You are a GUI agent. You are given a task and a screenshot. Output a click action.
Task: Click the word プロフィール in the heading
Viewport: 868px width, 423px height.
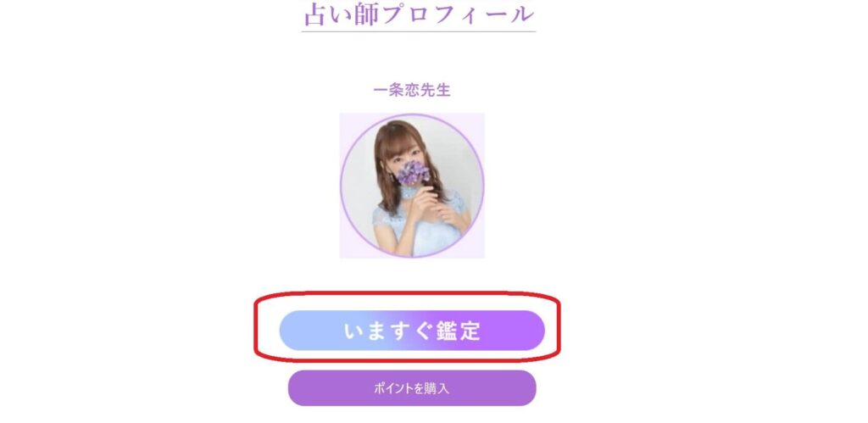coord(459,14)
